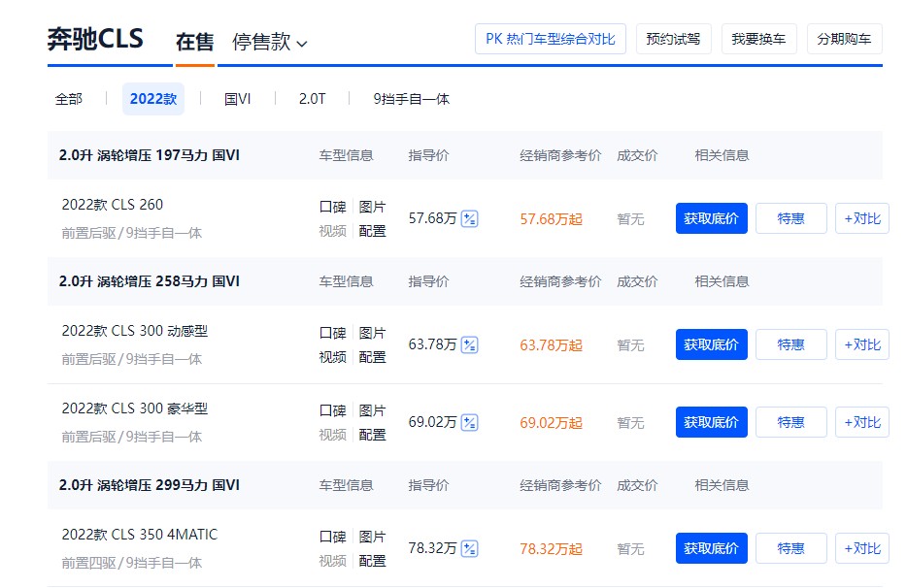Click the 分期购车 button

[845, 39]
